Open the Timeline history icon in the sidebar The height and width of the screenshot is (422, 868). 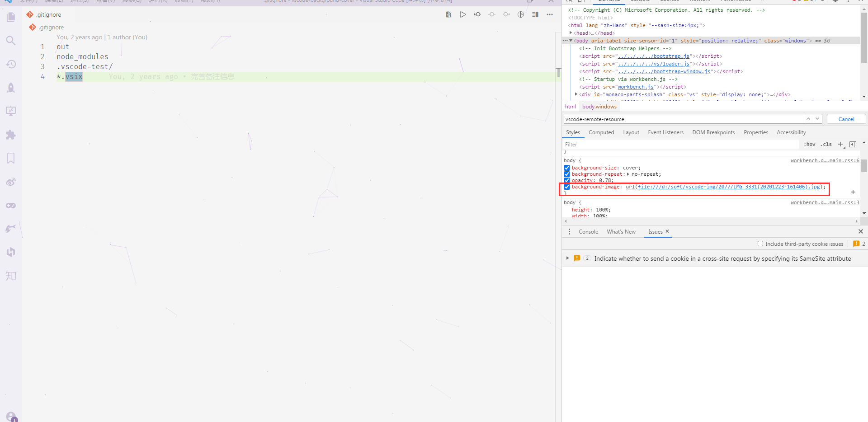pos(11,64)
